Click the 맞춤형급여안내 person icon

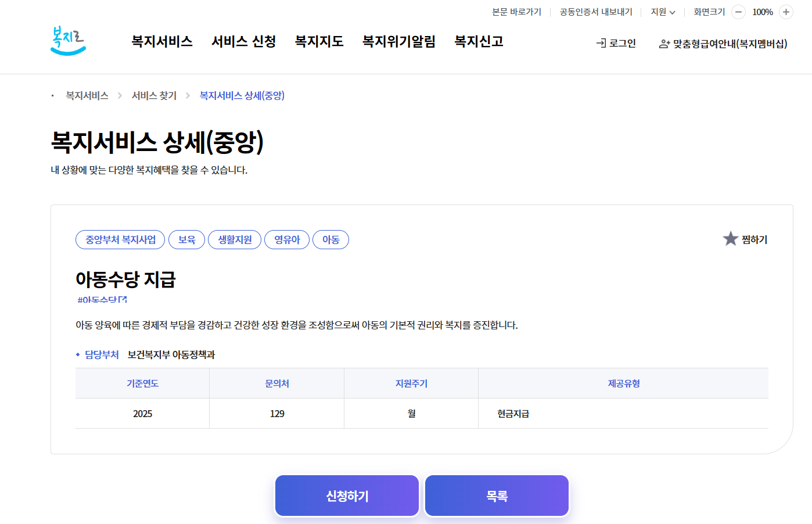pyautogui.click(x=663, y=42)
